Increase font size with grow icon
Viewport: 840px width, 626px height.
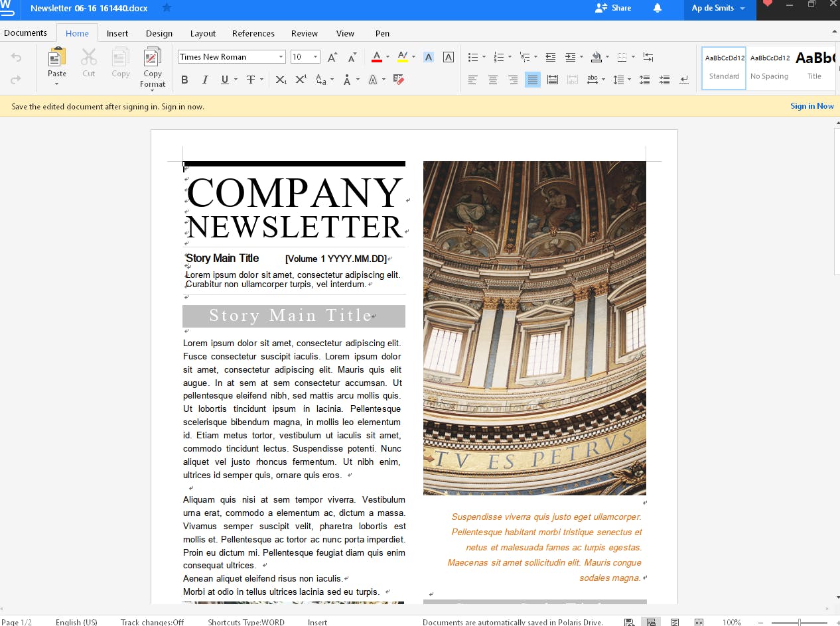point(332,57)
